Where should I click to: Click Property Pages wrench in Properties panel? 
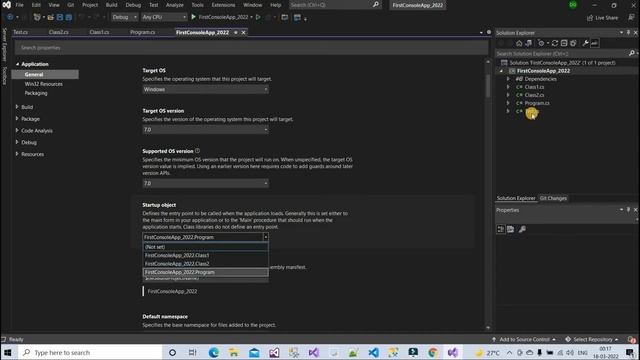[522, 229]
